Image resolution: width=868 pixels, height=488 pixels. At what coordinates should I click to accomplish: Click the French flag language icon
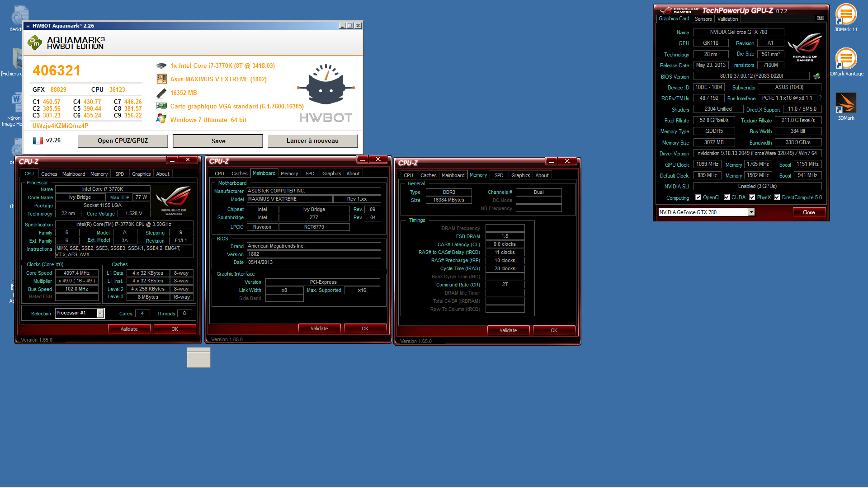(38, 141)
